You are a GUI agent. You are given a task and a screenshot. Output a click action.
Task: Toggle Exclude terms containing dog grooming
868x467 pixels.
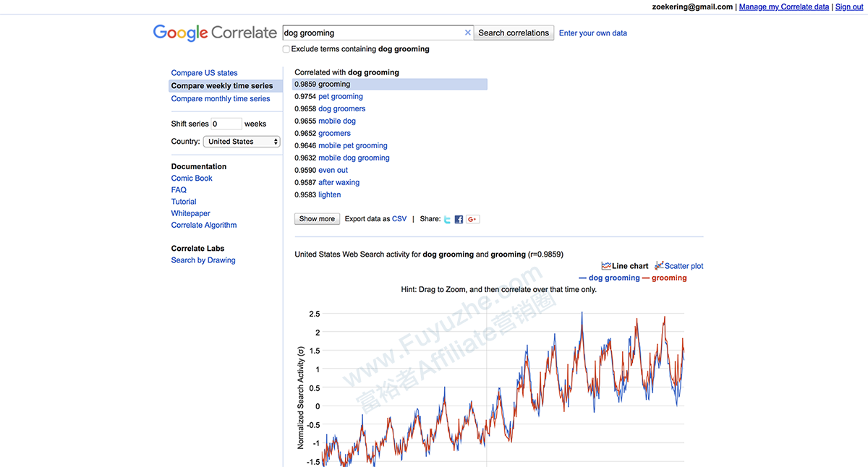coord(286,49)
